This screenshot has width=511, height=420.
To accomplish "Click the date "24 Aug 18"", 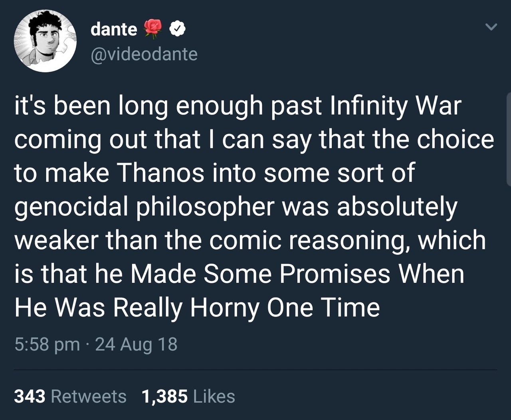I will click(136, 344).
